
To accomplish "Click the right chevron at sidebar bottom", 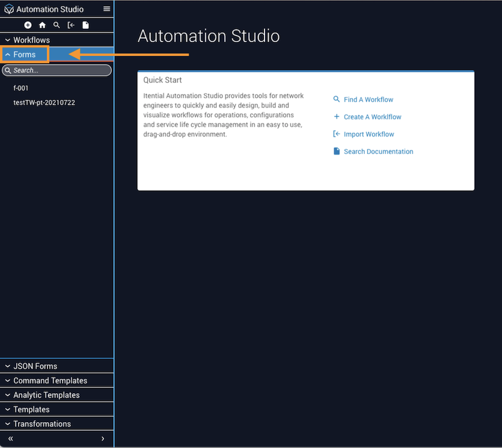I will (103, 438).
